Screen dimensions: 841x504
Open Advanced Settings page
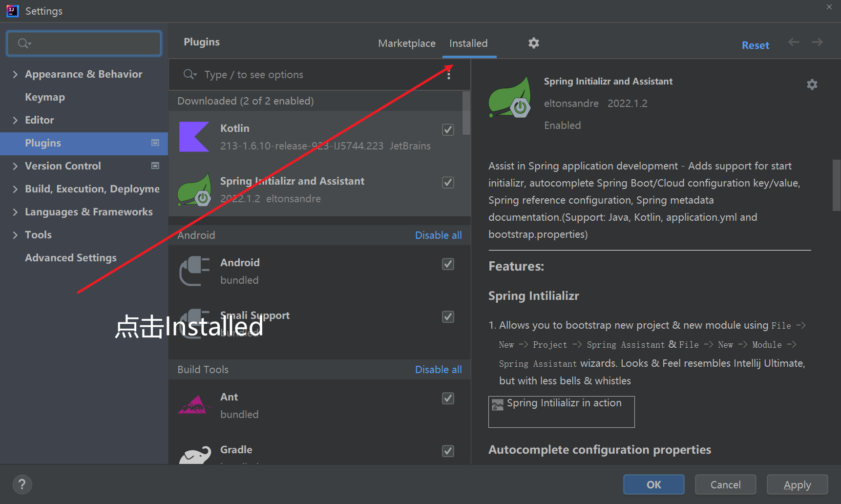click(71, 258)
